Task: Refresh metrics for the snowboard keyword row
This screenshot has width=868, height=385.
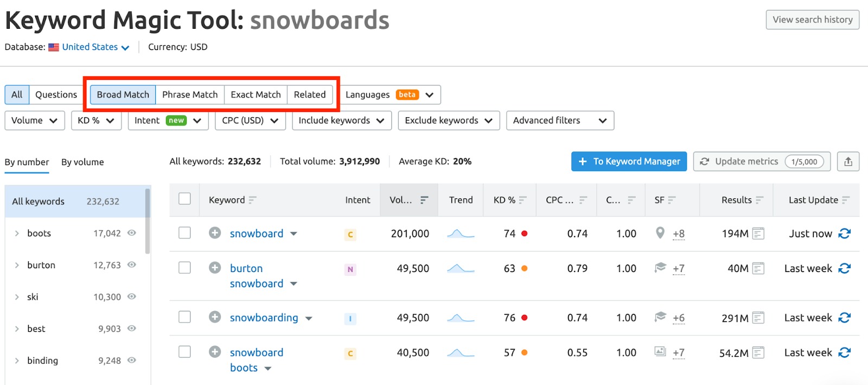Action: 844,233
